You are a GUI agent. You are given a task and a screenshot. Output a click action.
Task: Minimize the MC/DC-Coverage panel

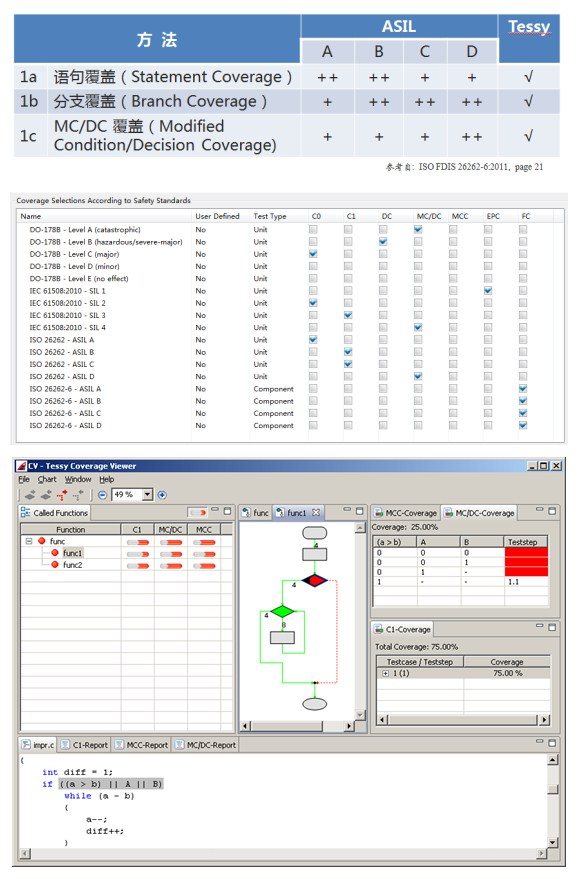click(x=539, y=510)
